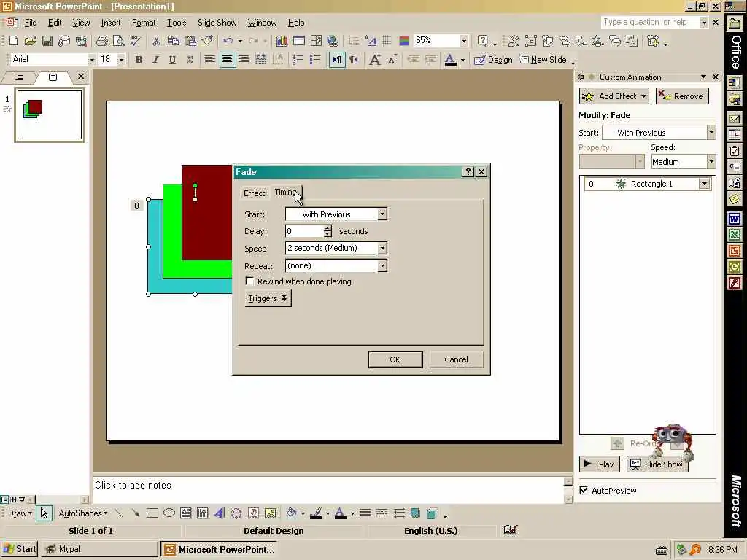Click the Line Color icon in Drawing toolbar
The height and width of the screenshot is (560, 747).
pos(315,513)
